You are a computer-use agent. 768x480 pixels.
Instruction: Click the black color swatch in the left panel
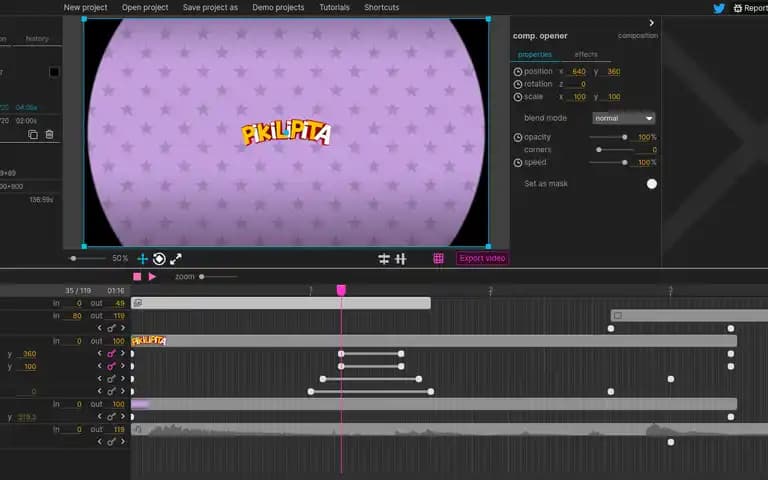(x=54, y=72)
